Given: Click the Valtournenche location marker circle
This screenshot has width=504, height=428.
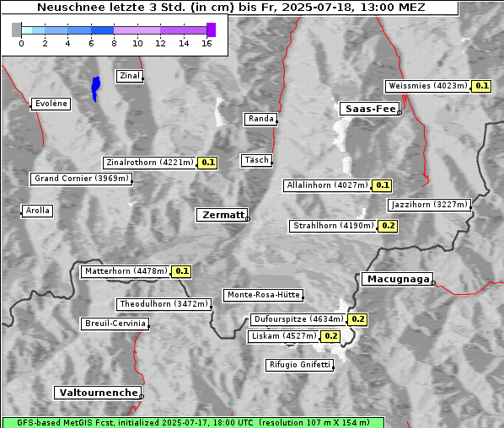Looking at the screenshot, I should [141, 397].
